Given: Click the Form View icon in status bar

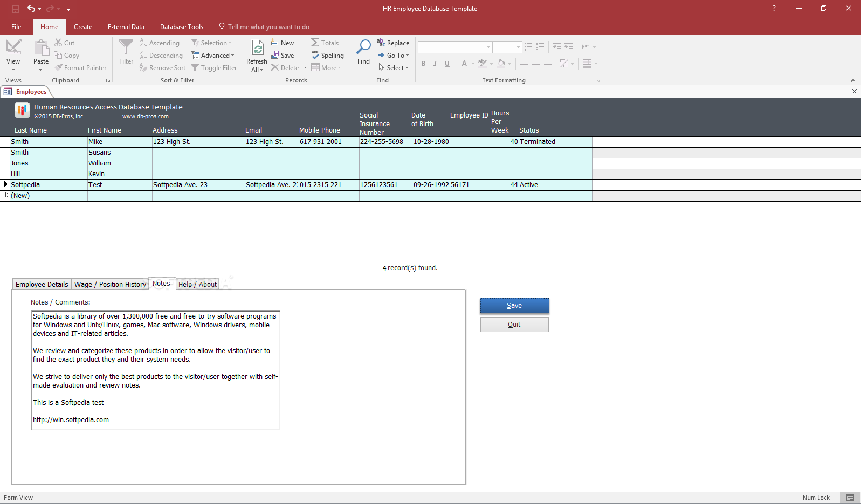Looking at the screenshot, I should click(x=850, y=498).
